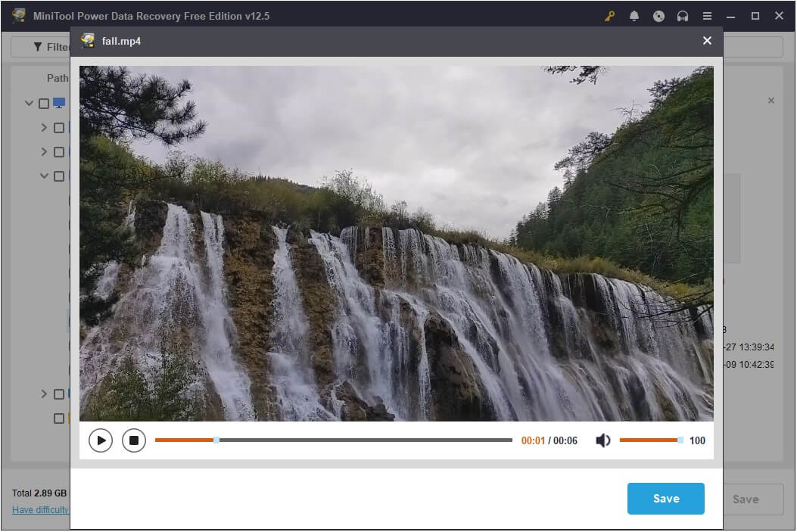Click the Total 2.89 GB status text
797x532 pixels.
tap(39, 493)
